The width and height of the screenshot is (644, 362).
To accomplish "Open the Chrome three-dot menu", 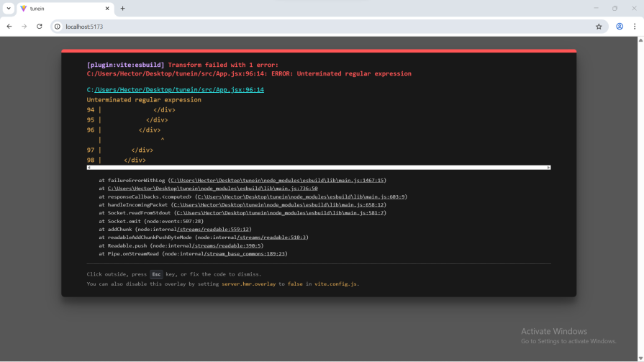I will point(634,27).
